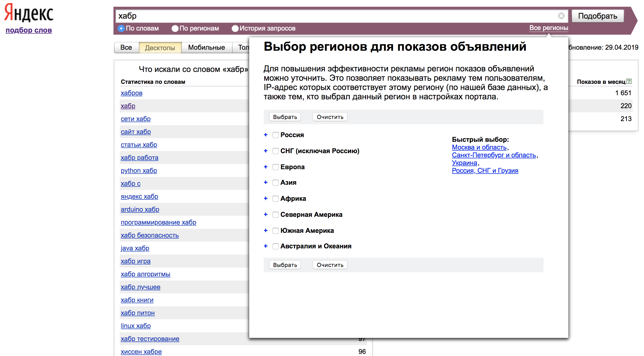Expand the Африка region list
This screenshot has height=356, width=644.
click(266, 198)
